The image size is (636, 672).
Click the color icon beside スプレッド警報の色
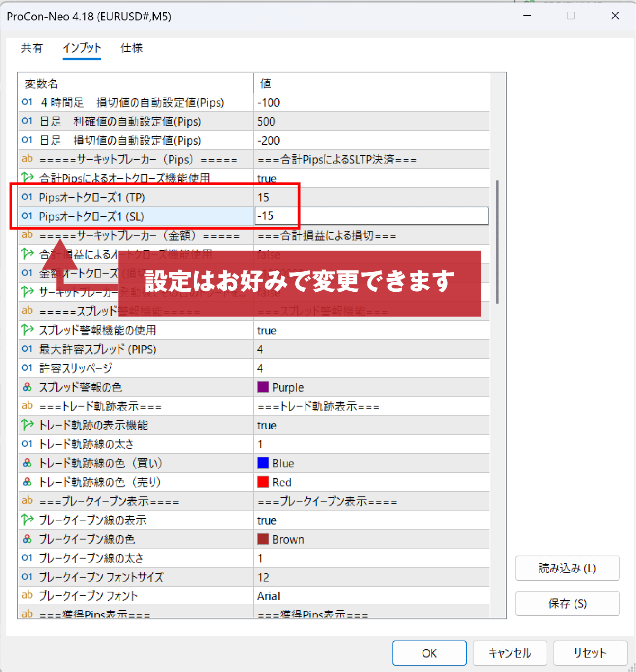click(27, 387)
